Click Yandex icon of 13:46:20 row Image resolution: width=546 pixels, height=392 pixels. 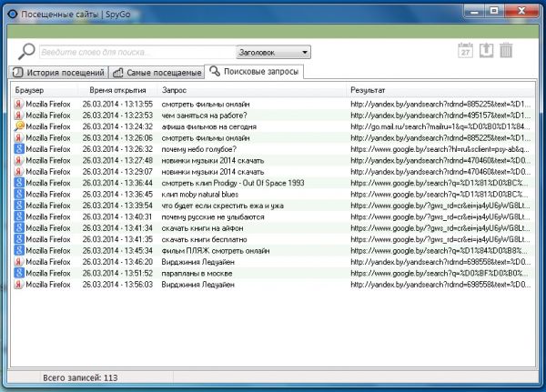coord(19,261)
